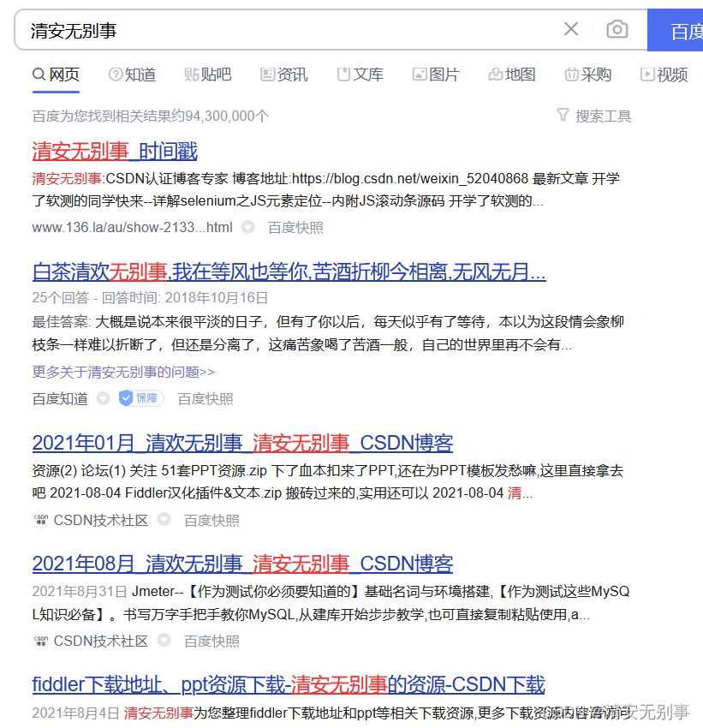This screenshot has width=703, height=728.
Task: Open the 图片 tab
Action: pos(436,75)
